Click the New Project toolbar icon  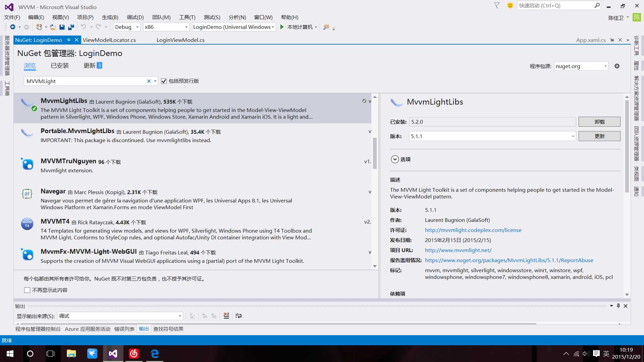39,27
